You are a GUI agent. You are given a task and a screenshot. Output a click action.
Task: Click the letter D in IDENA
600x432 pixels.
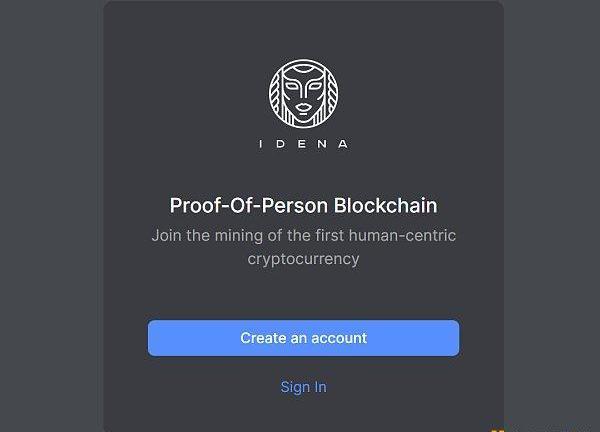[x=282, y=144]
